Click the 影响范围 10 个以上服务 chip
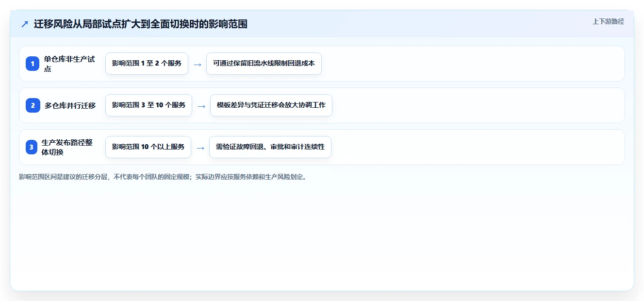This screenshot has height=301, width=644. click(148, 147)
